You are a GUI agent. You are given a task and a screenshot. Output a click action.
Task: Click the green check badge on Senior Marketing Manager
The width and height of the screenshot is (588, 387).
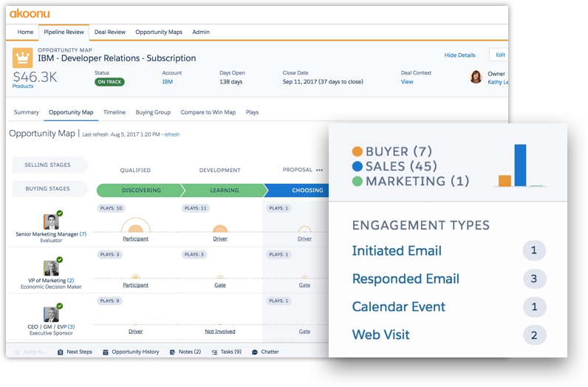(60, 213)
